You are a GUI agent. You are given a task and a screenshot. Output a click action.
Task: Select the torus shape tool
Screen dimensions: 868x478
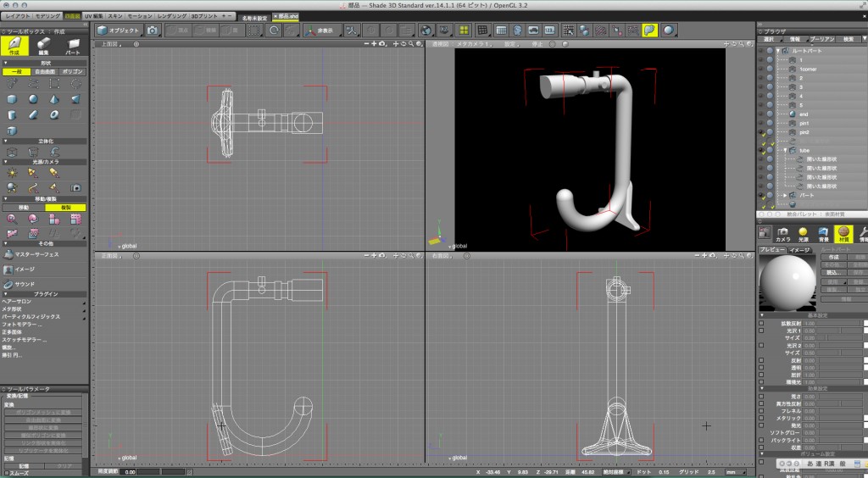(54, 115)
